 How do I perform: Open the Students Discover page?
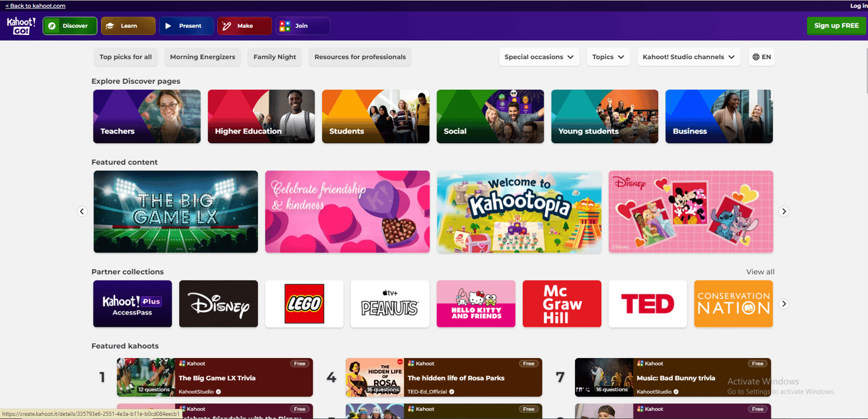pos(376,116)
